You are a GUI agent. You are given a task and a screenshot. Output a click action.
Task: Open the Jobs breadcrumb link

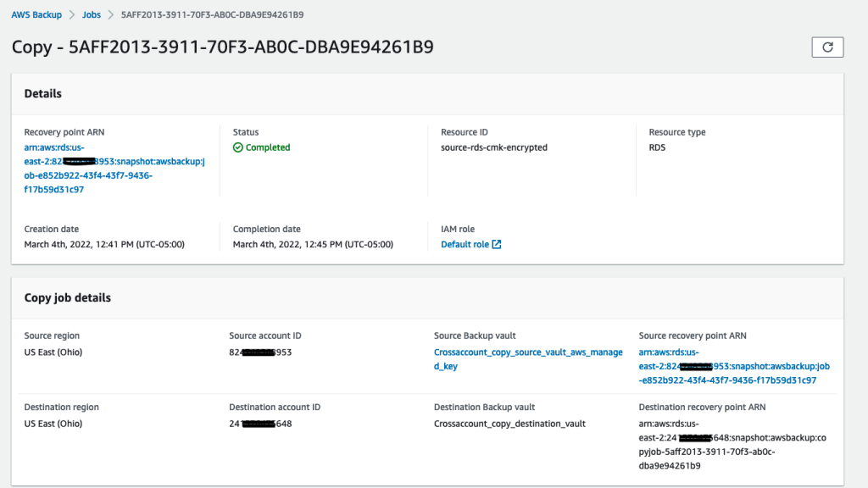coord(92,14)
